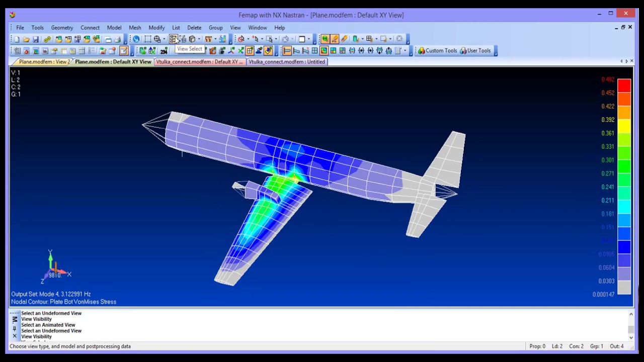Open dropdown beside red selector icon

[249, 39]
